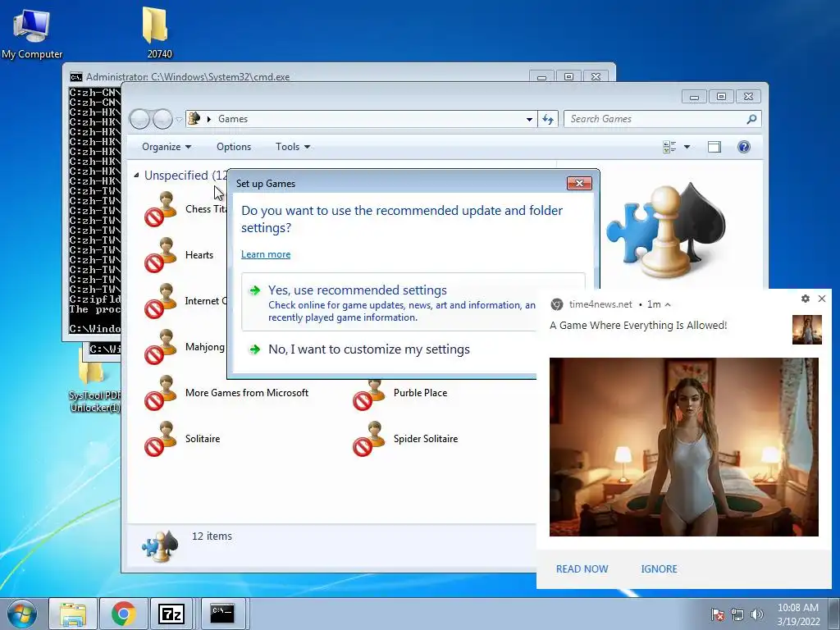
Task: Close the time4news.net notification
Action: [822, 299]
